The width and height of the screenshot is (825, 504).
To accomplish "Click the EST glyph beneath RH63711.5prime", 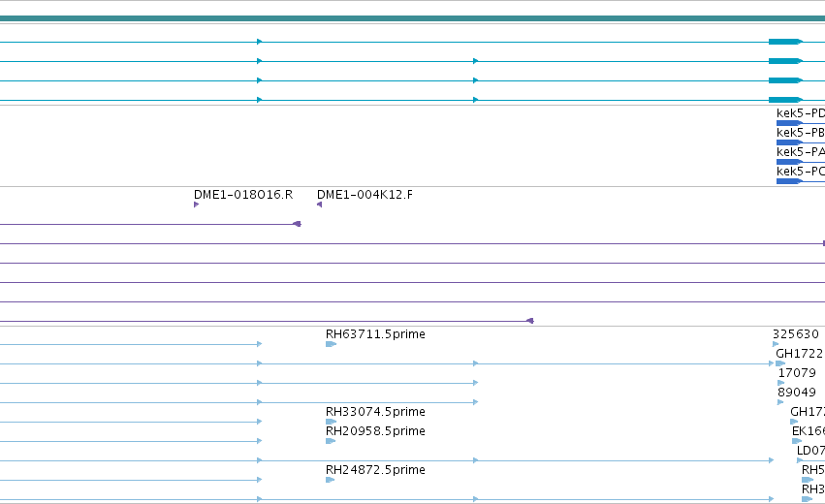I will 331,344.
